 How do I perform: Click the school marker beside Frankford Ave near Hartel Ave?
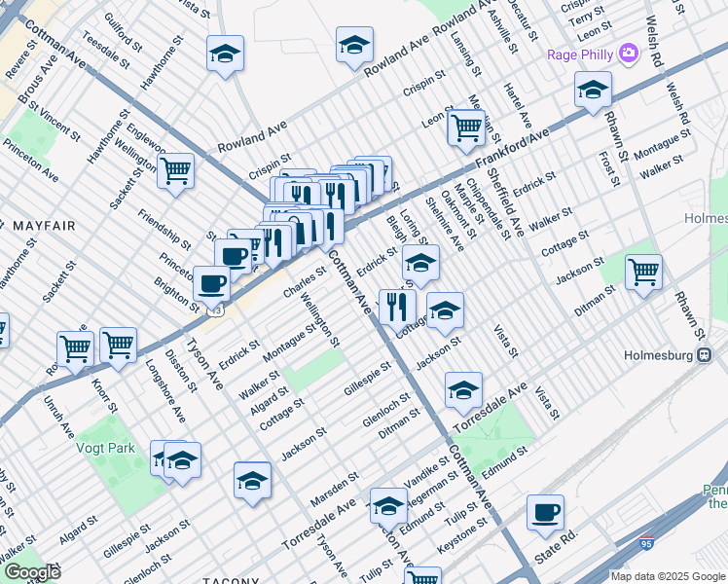[593, 90]
